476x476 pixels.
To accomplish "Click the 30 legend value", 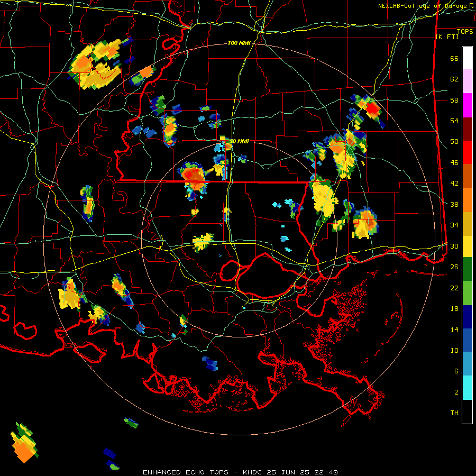I will coord(454,246).
